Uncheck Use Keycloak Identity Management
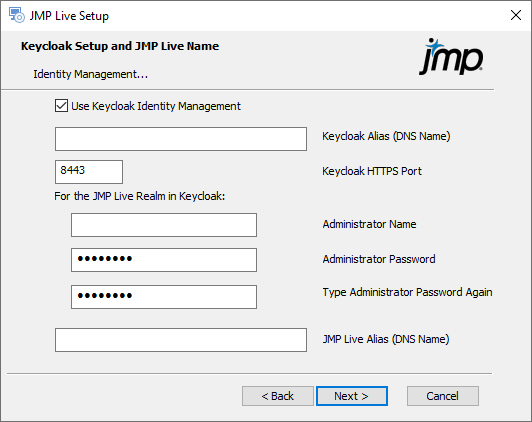 61,106
